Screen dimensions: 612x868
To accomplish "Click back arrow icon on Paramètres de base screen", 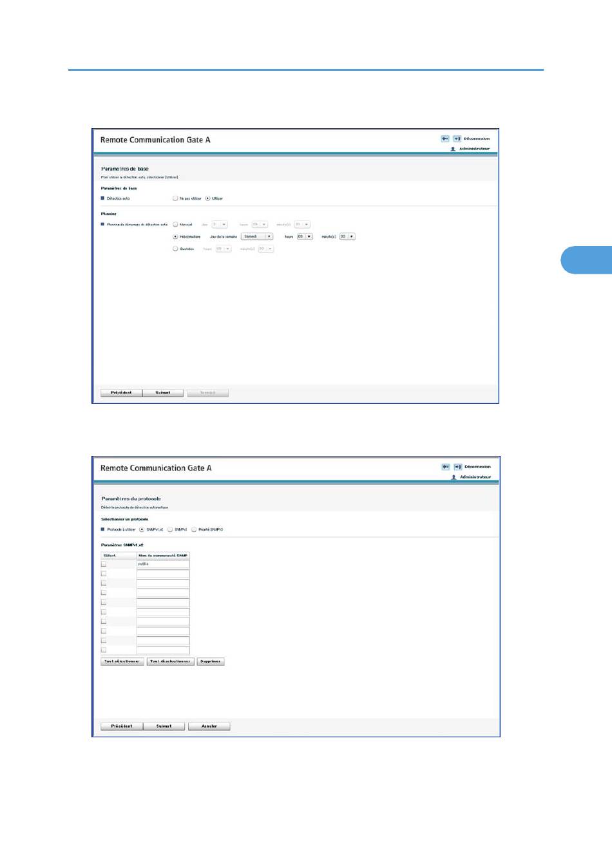I will pyautogui.click(x=445, y=138).
